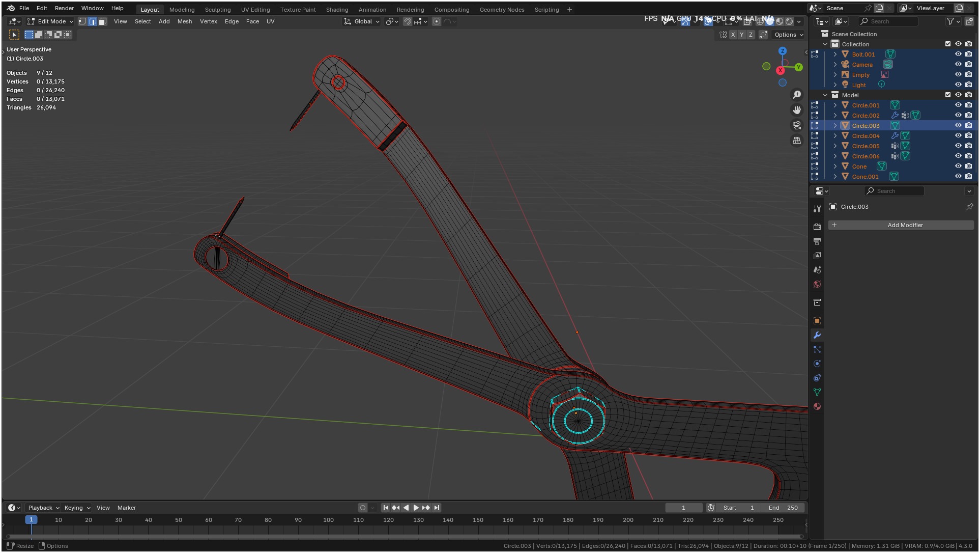Switch to Geometry Nodes workspace tab
This screenshot has width=980, height=553.
point(502,10)
